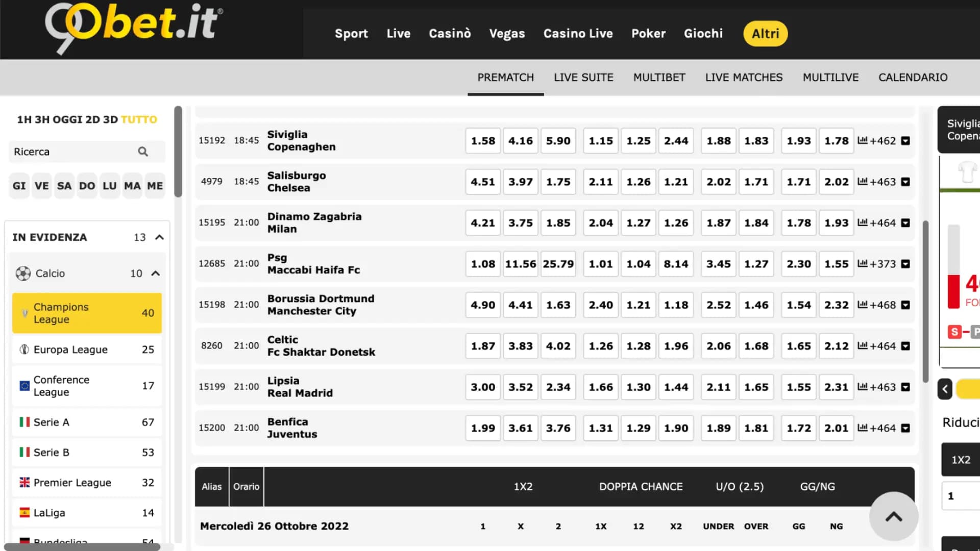Screen dimensions: 980x551
Task: Click the scroll-to-top circular arrow
Action: [894, 516]
